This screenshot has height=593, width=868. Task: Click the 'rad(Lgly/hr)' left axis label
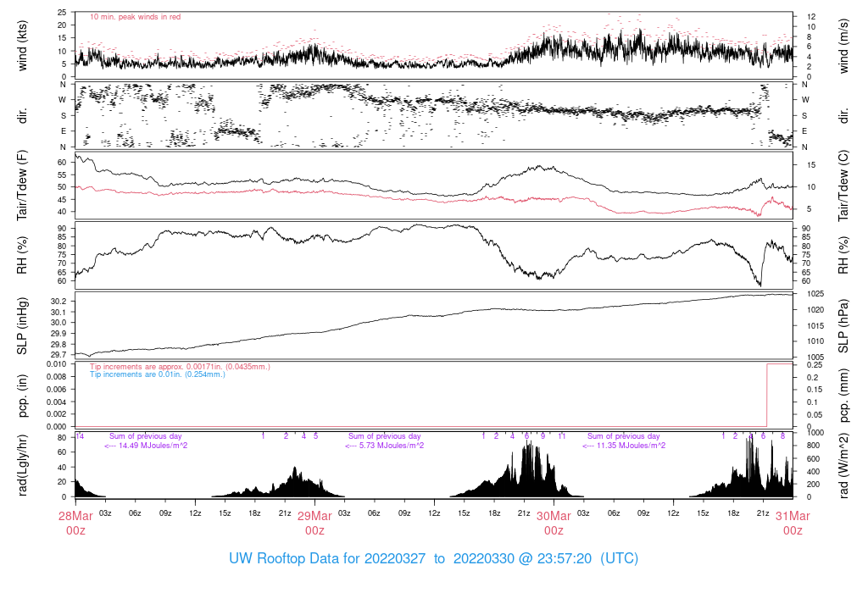click(22, 465)
